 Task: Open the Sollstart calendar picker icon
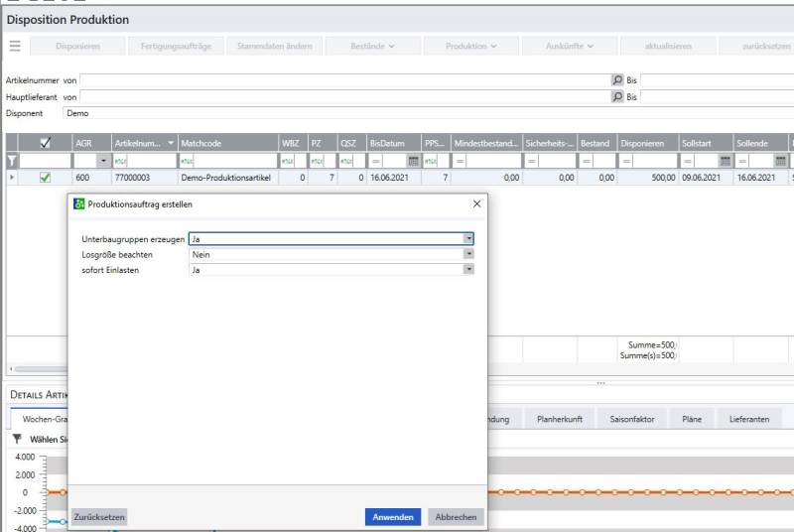coord(725,161)
